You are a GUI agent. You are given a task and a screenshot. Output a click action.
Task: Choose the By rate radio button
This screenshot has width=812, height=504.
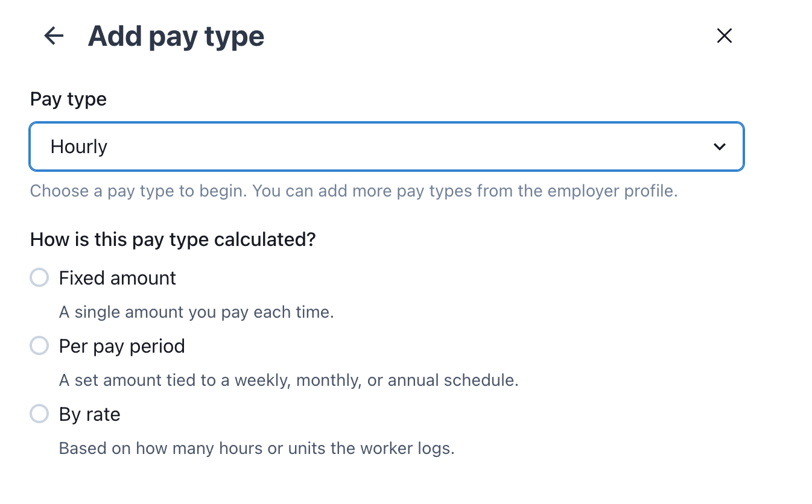click(x=39, y=414)
